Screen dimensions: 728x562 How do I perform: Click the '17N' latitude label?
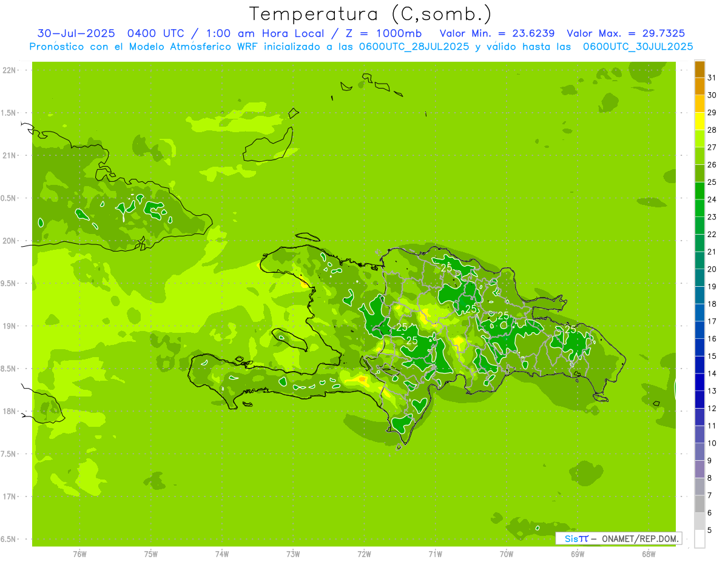[9, 497]
